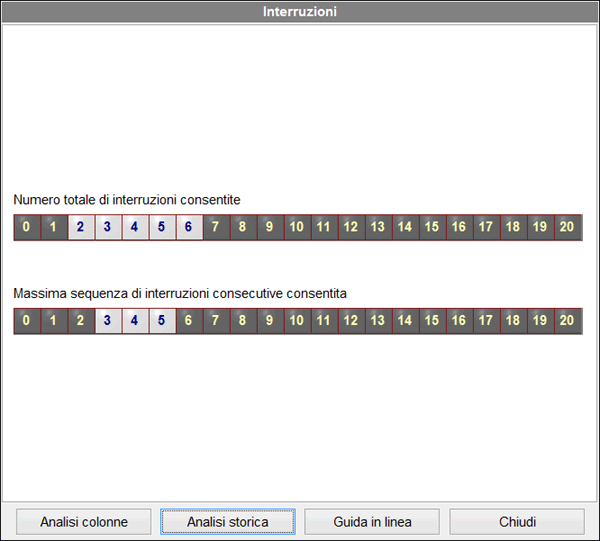Deselect 2 in total interruptions row
600x541 pixels.
coord(80,227)
